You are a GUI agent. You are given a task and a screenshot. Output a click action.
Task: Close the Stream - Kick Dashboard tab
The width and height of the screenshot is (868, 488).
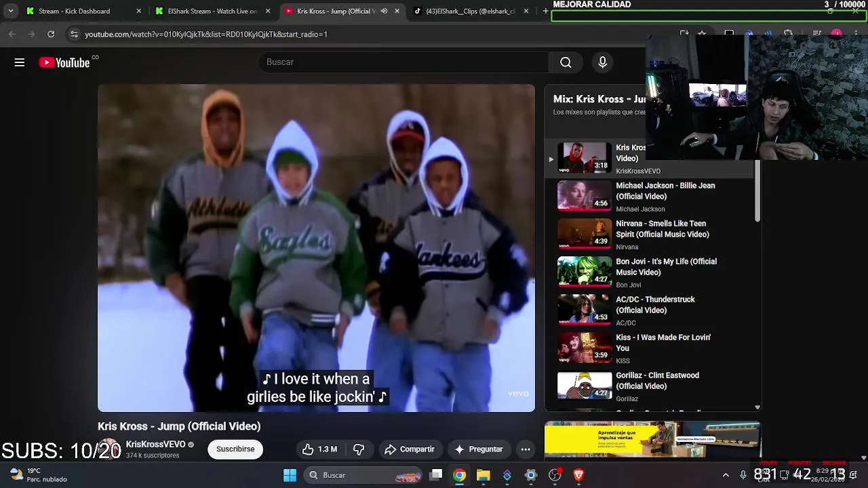[x=139, y=11]
